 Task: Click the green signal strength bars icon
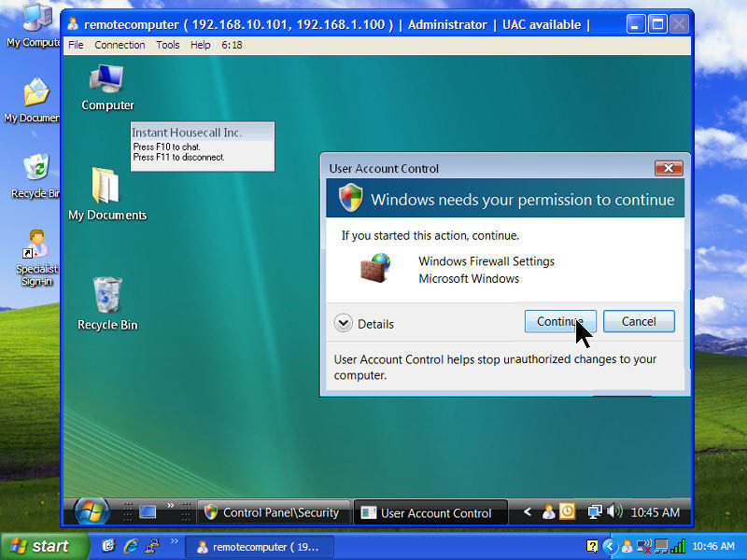[678, 546]
